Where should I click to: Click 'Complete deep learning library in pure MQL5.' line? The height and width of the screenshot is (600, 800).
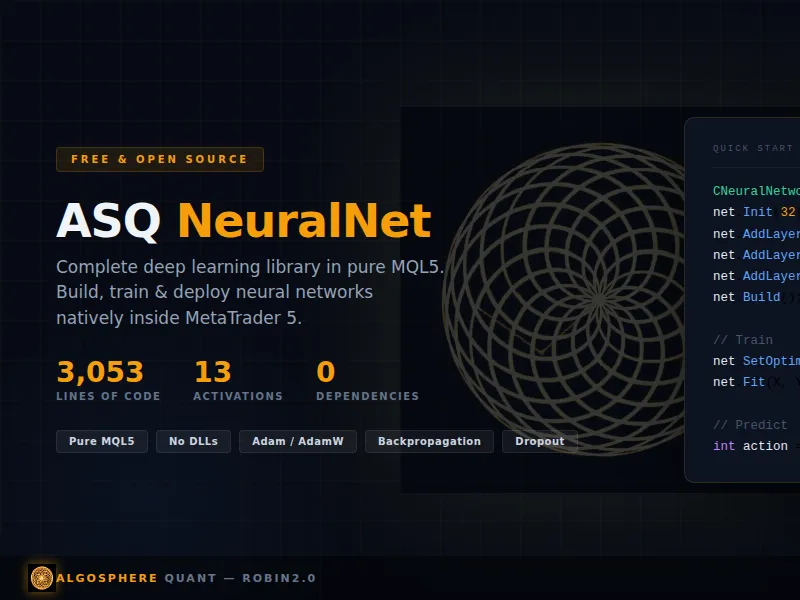pyautogui.click(x=250, y=267)
